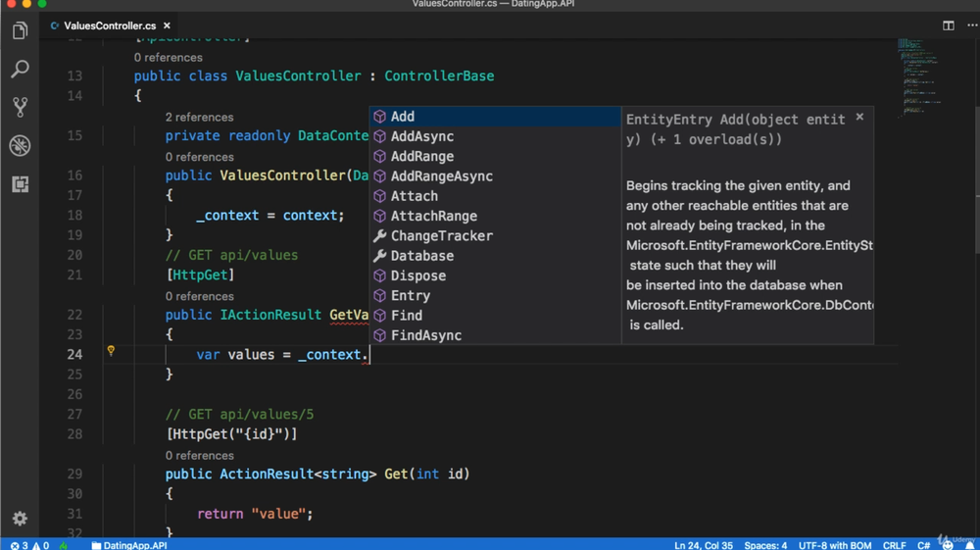Open the Search panel icon

(20, 69)
